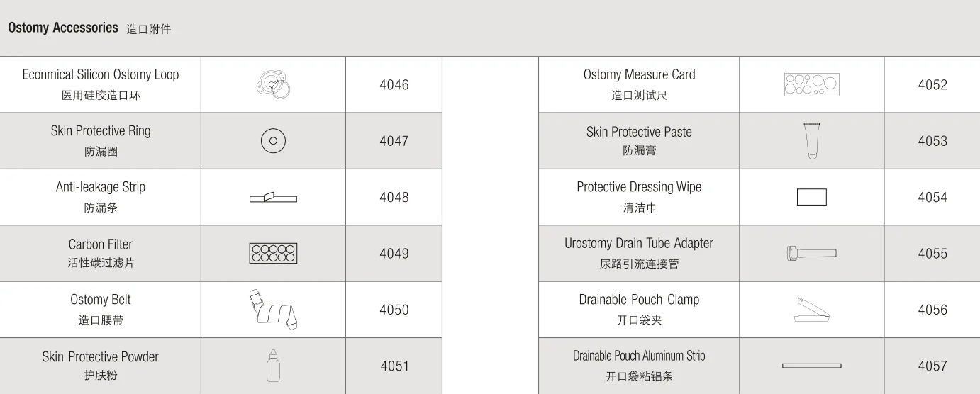980x394 pixels.
Task: Select the Urostomy Drain Tube Adapter icon
Action: [811, 253]
